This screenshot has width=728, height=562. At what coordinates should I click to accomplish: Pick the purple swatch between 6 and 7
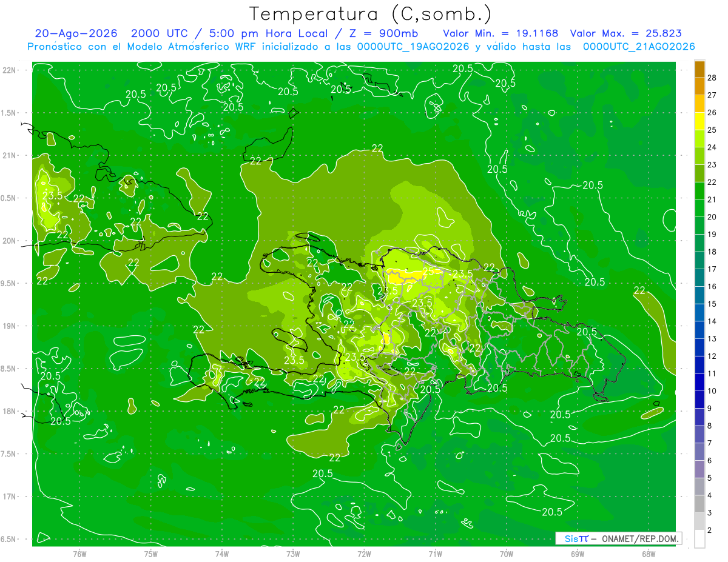coord(699,452)
